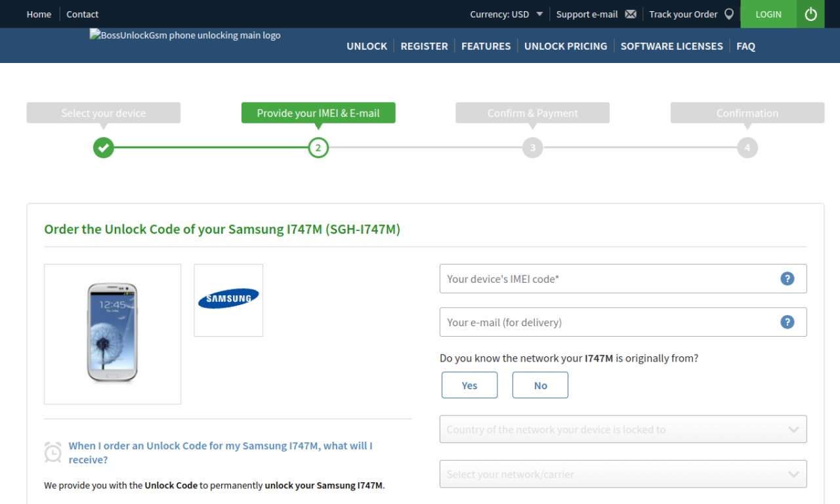Open UNLOCK PRICING in the navigation
840x504 pixels.
[566, 46]
